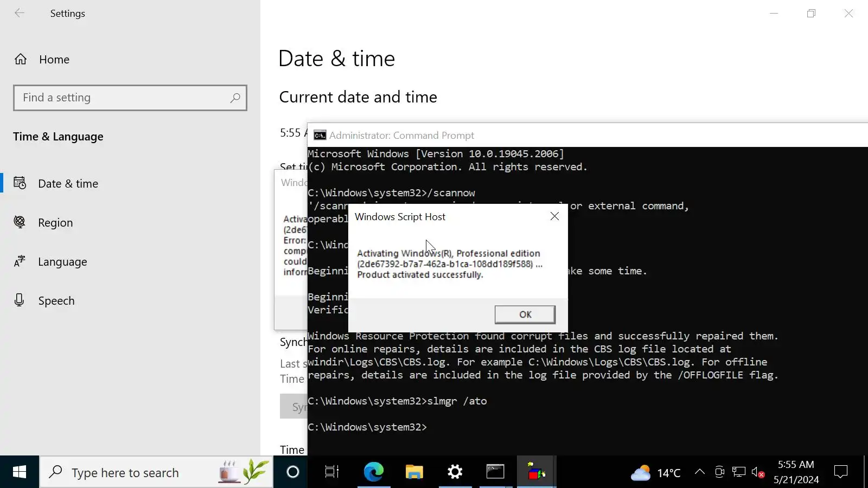Open Settings Home page
The image size is (868, 488).
130,59
